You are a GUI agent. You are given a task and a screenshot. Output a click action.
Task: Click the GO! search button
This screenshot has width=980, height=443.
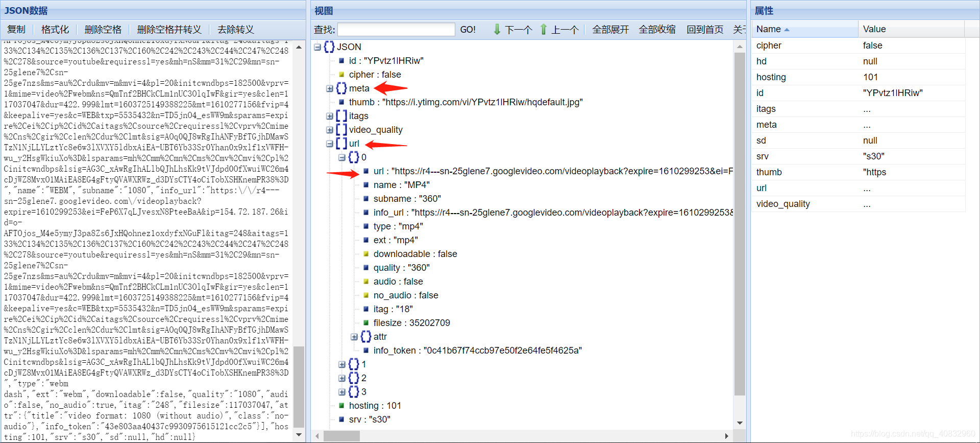click(468, 30)
